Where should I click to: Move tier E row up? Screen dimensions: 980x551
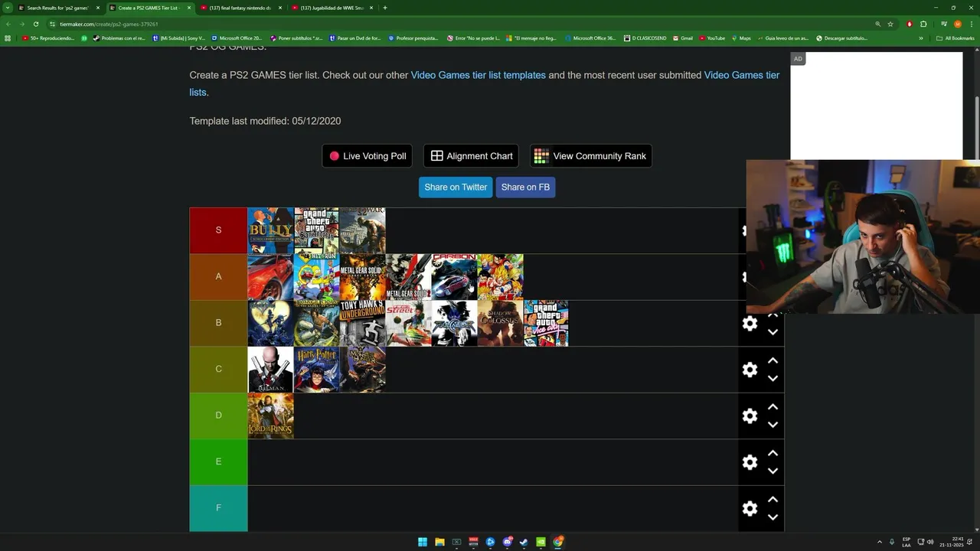point(773,453)
